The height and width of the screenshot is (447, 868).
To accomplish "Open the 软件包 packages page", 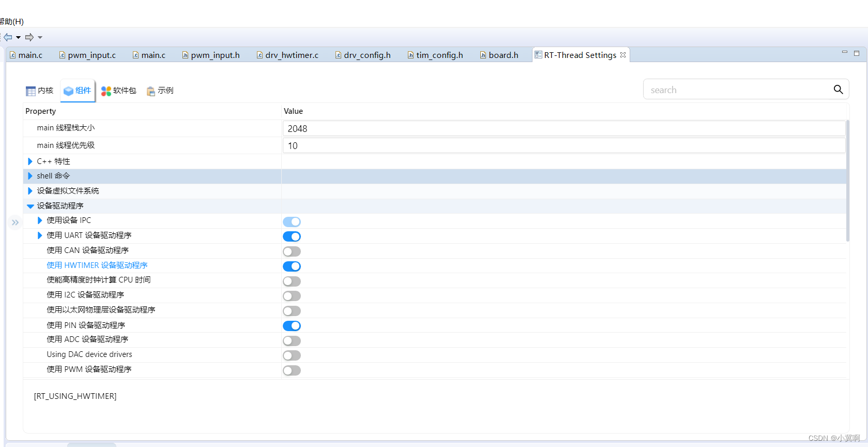I will point(118,91).
